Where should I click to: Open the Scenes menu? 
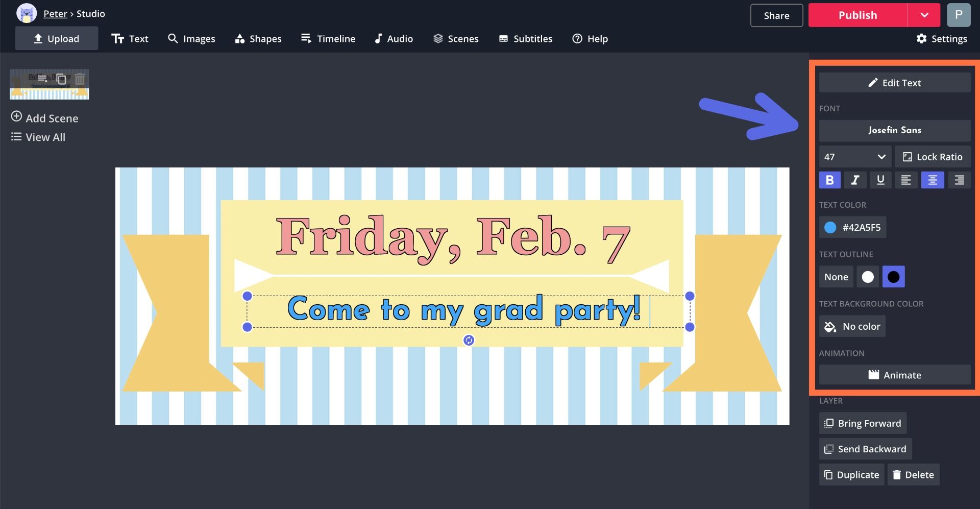pos(456,39)
